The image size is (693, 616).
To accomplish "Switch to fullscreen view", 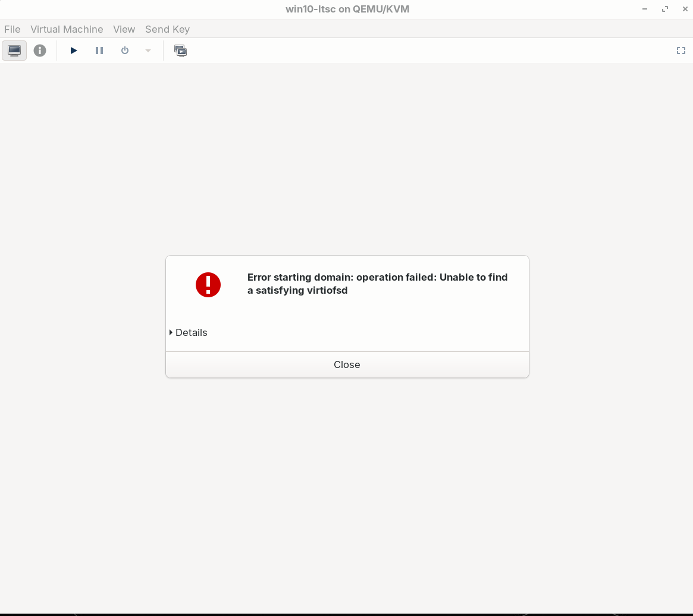I will pos(681,51).
